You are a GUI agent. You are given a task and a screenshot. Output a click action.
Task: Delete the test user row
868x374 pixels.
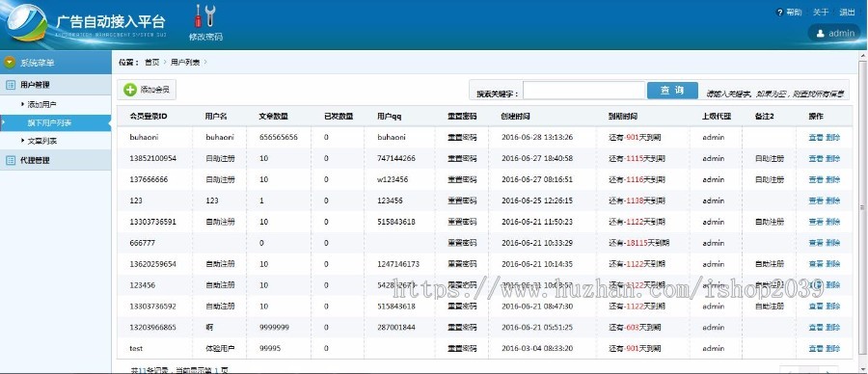tap(832, 349)
